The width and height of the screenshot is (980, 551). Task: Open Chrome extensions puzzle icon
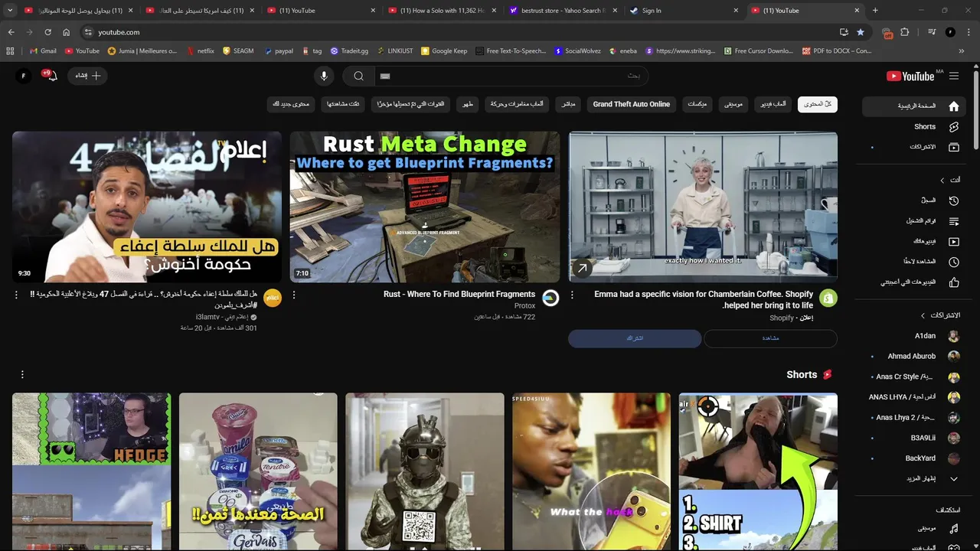[x=905, y=32]
